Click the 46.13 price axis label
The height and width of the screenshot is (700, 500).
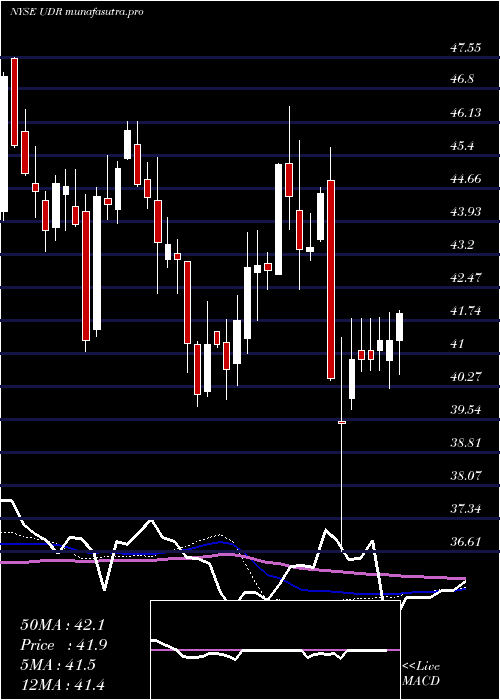(466, 112)
